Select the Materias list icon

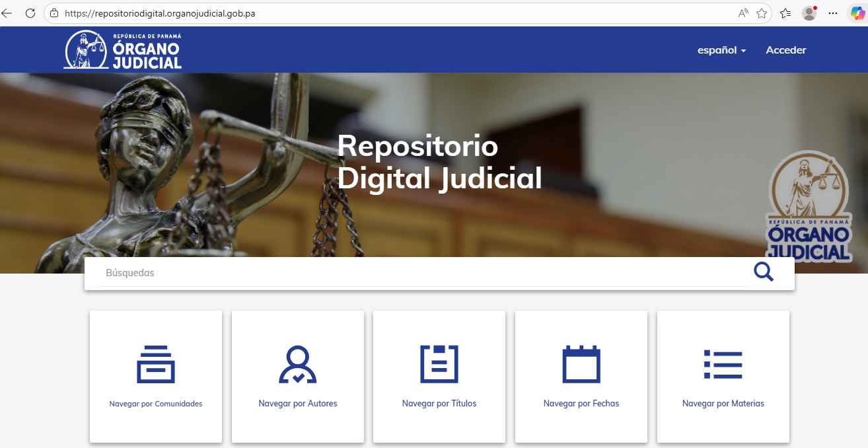(723, 364)
